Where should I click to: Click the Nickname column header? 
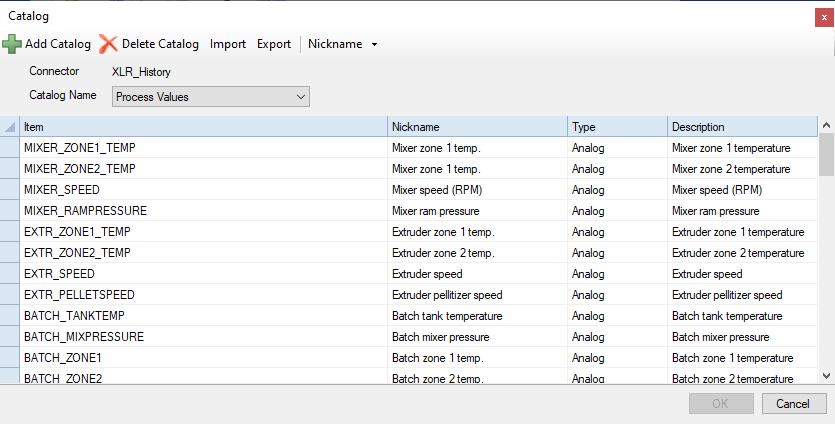(x=478, y=127)
